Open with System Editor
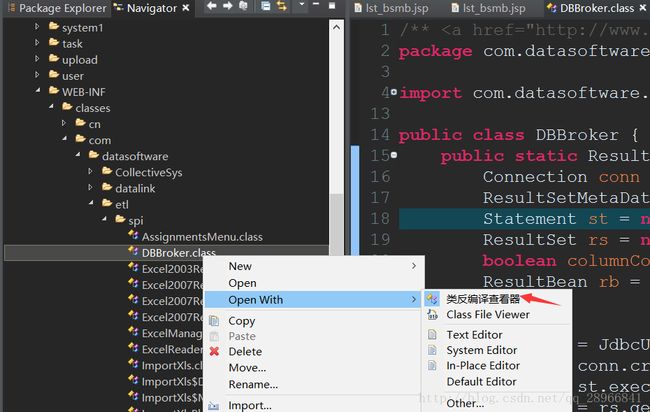 tap(497, 350)
